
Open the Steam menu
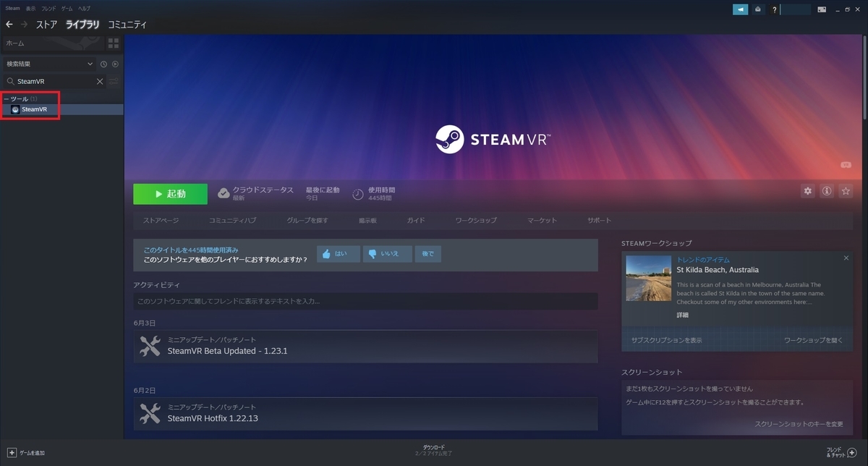tap(12, 8)
